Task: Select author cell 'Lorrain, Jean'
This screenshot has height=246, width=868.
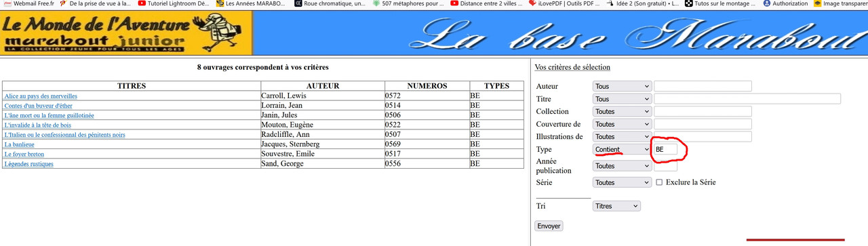Action: pos(323,106)
